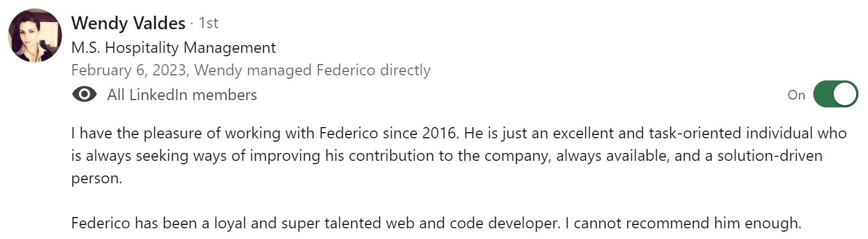The width and height of the screenshot is (868, 239).
Task: Click the 1st degree connection badge
Action: (208, 24)
